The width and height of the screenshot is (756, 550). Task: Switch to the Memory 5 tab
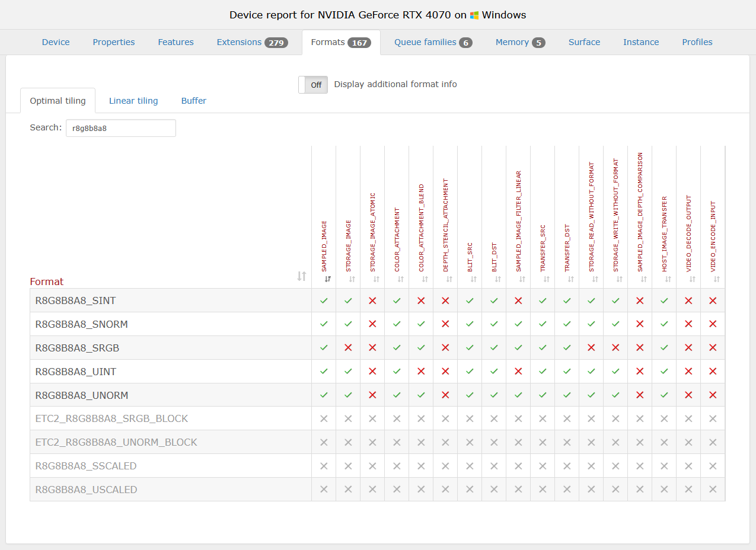point(521,42)
